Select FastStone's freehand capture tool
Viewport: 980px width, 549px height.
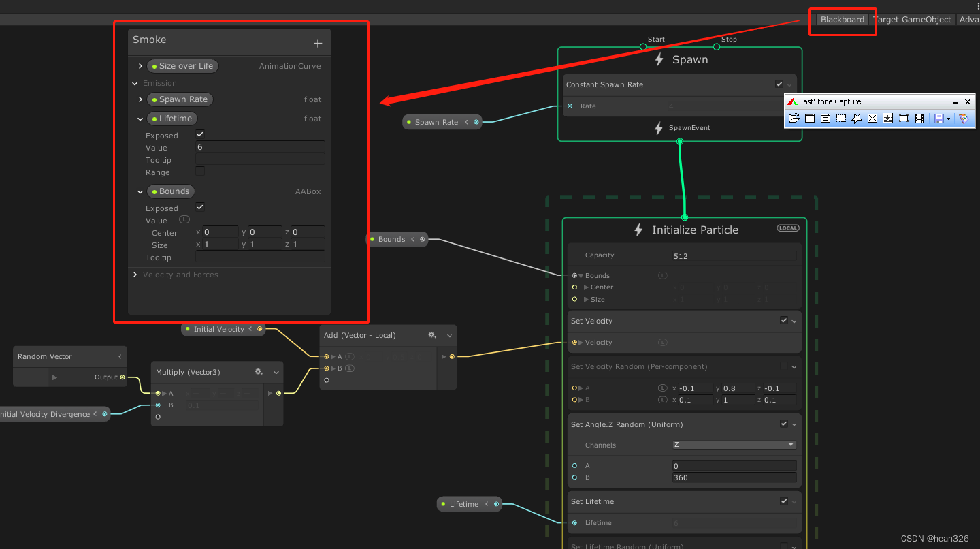pyautogui.click(x=855, y=119)
